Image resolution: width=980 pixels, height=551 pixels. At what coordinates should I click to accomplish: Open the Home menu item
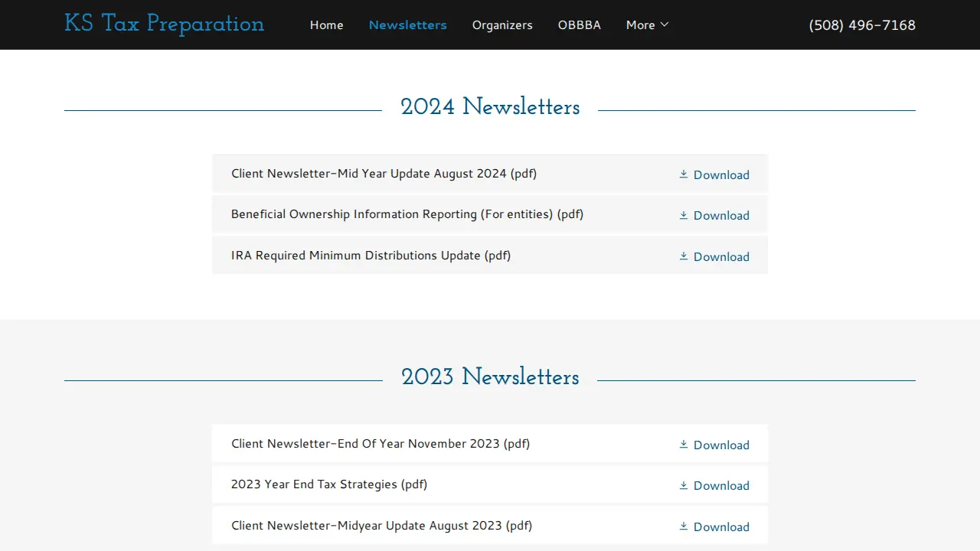[x=326, y=25]
